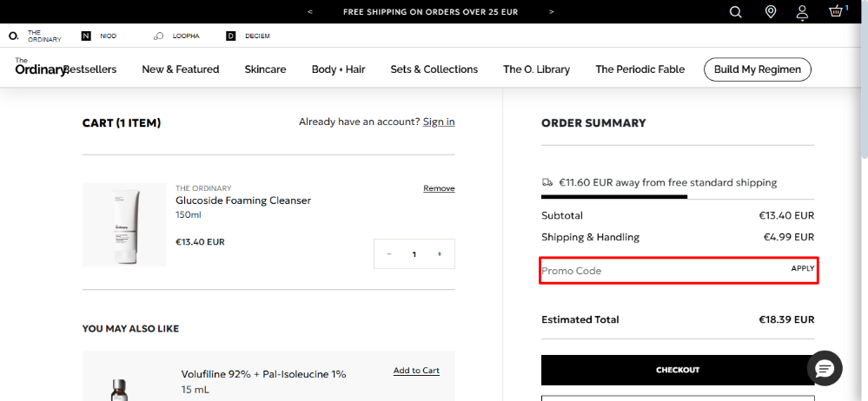Switch to LOOPHA brand site
Image resolution: width=868 pixels, height=401 pixels.
pyautogui.click(x=176, y=36)
